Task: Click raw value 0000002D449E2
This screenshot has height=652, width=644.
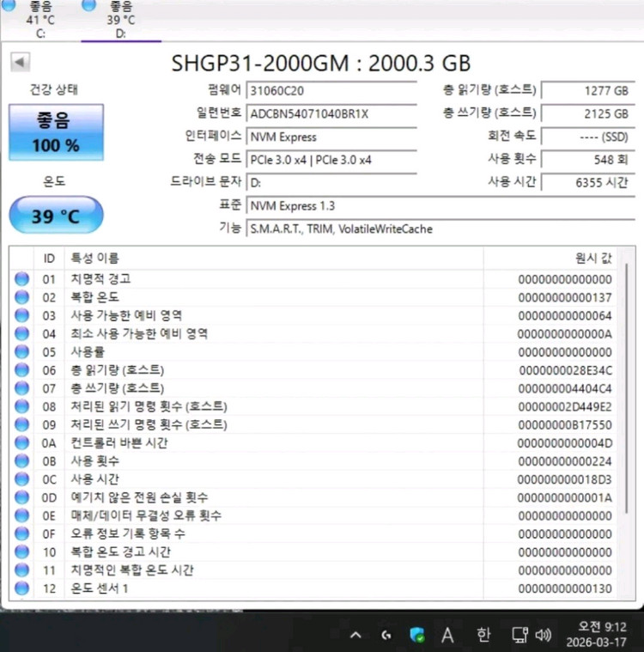Action: point(565,407)
